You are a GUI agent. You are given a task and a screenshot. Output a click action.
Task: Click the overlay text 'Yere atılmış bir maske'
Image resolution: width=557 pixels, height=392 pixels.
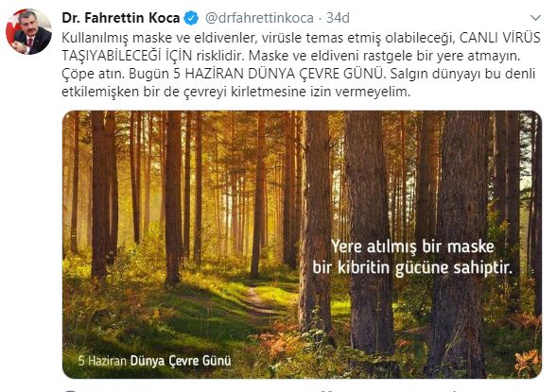click(412, 247)
